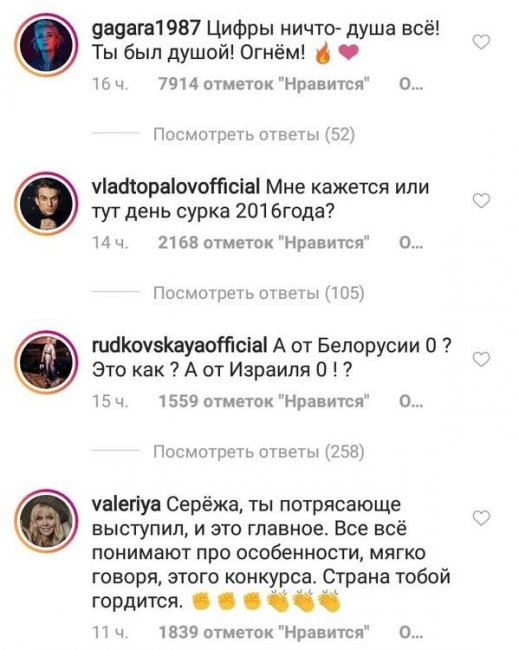This screenshot has height=650, width=519.
Task: Open gagara1987 username link
Action: [x=146, y=29]
